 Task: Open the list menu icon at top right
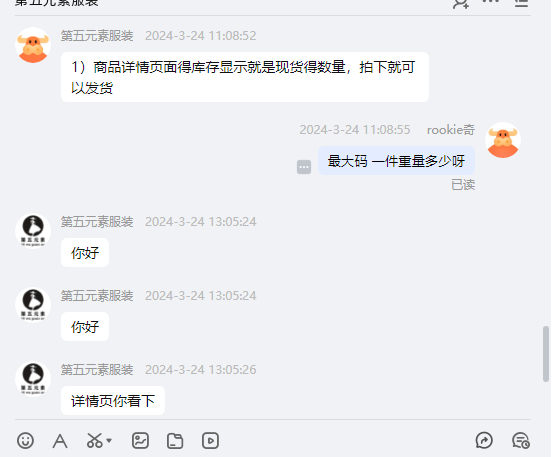tap(521, 3)
